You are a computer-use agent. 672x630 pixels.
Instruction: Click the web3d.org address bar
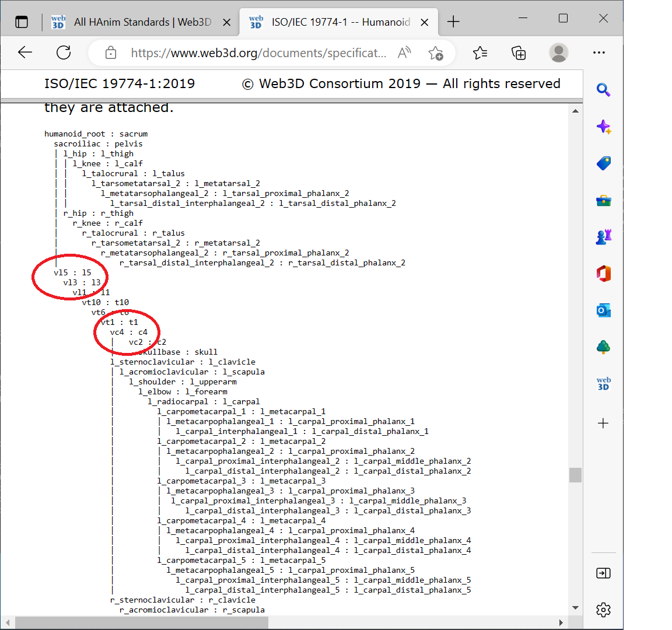(x=258, y=53)
